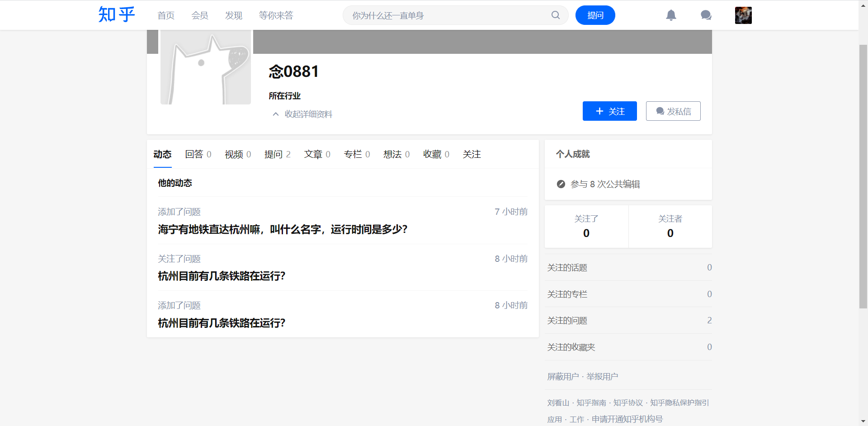This screenshot has height=426, width=868.
Task: Click the pencil icon beside 参与 8 次公共编辑
Action: coord(561,184)
